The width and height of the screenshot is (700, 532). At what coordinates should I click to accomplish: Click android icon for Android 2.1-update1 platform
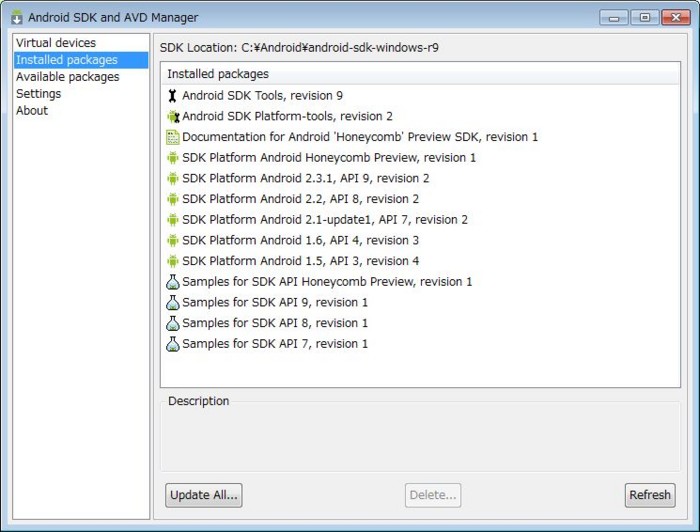pos(172,220)
